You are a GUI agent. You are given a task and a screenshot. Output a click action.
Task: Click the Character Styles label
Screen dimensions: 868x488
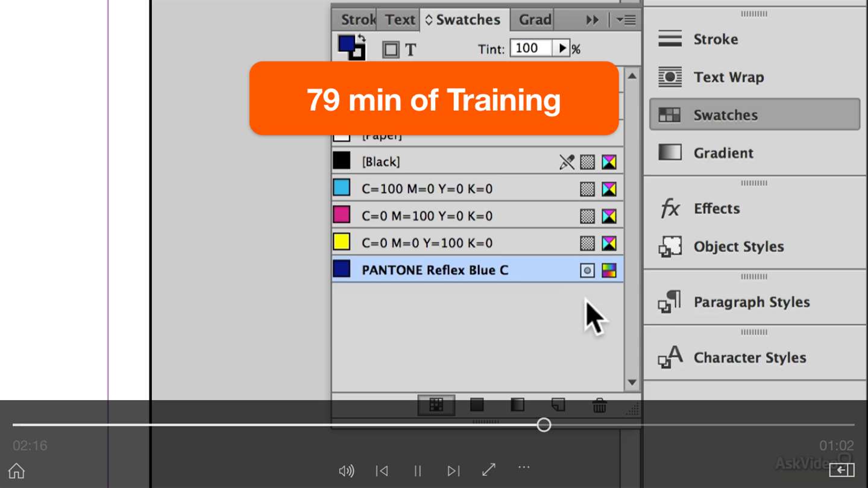(x=750, y=357)
